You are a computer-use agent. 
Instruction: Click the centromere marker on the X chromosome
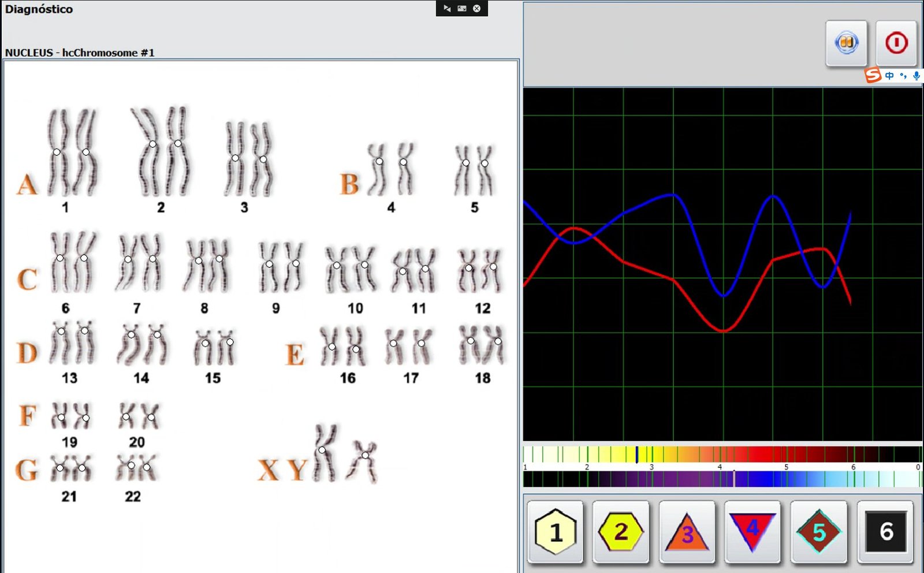pyautogui.click(x=322, y=449)
